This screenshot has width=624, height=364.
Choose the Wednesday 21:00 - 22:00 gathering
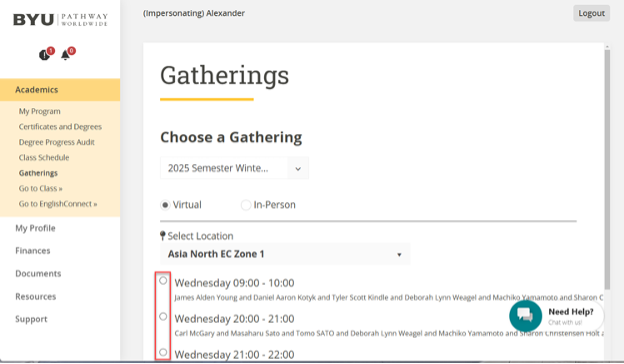coord(163,352)
